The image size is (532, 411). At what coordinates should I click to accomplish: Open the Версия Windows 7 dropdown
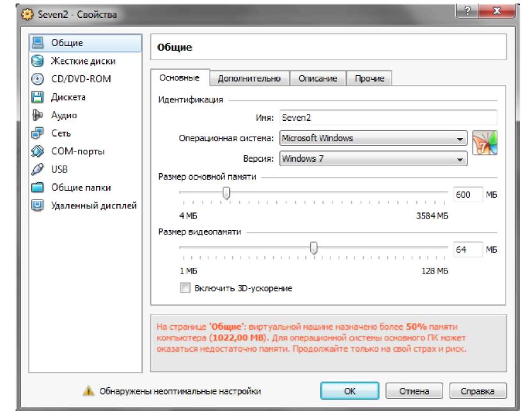click(373, 159)
